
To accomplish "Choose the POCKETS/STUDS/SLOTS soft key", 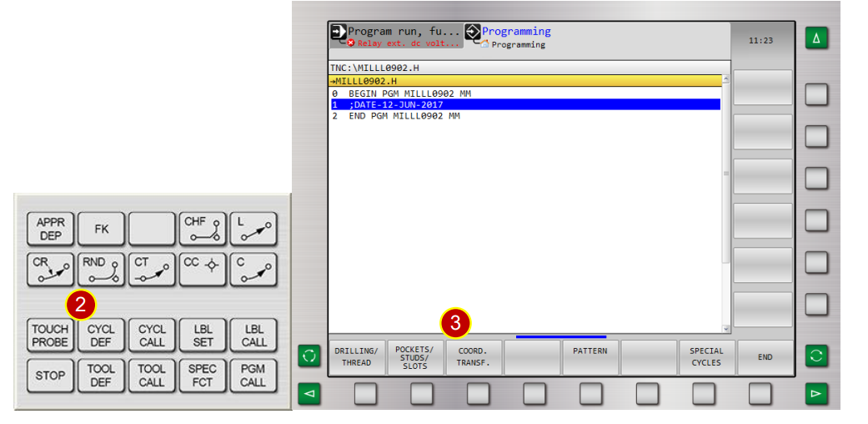I will 415,357.
